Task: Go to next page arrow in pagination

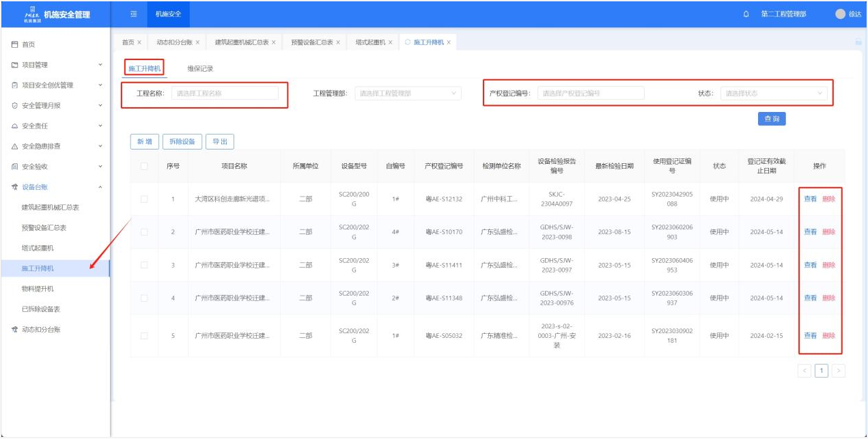Action: [838, 371]
